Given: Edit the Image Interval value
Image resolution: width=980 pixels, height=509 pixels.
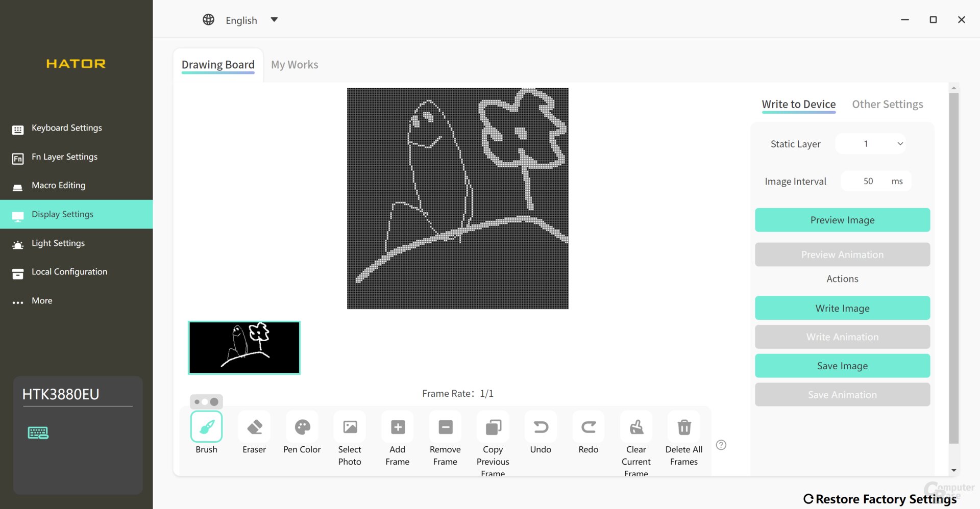Looking at the screenshot, I should [x=868, y=181].
